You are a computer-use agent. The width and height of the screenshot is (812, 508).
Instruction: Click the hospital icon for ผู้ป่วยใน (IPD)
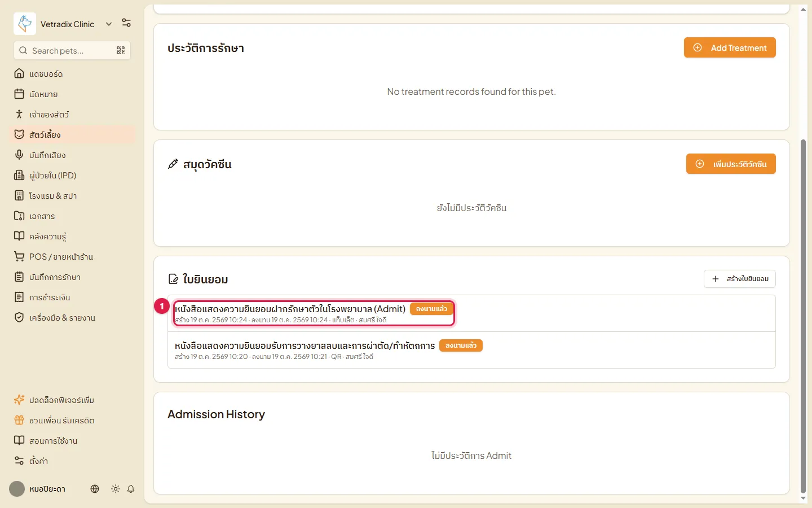coord(19,176)
